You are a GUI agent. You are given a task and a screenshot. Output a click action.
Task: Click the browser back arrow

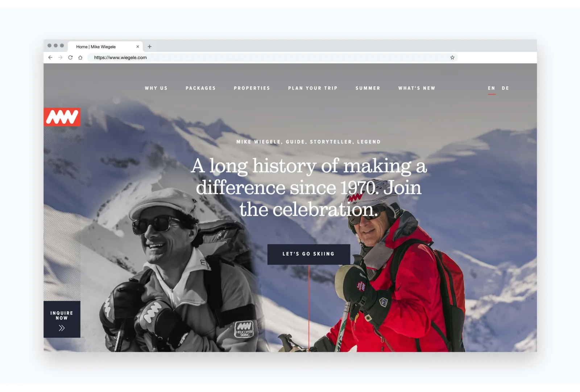(50, 57)
